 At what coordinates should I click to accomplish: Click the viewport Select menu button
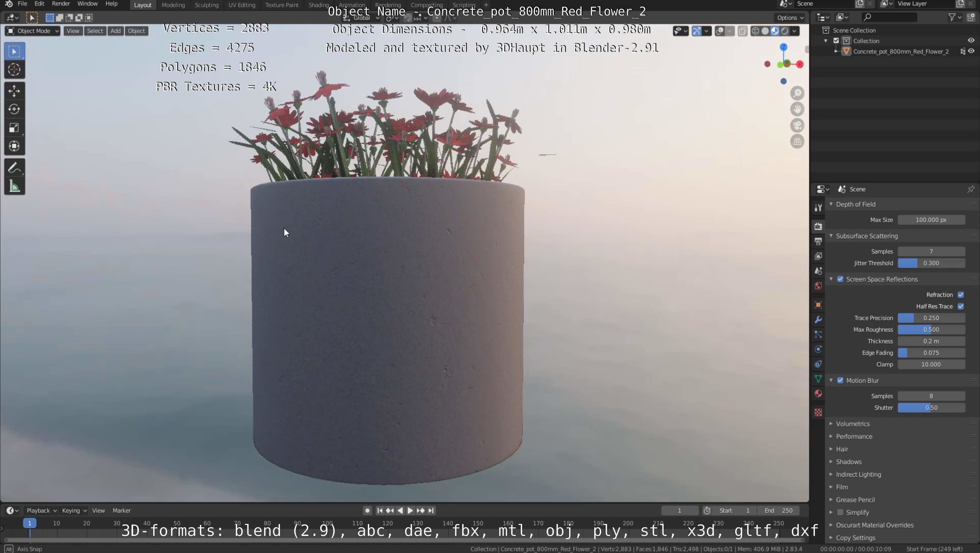click(x=95, y=31)
